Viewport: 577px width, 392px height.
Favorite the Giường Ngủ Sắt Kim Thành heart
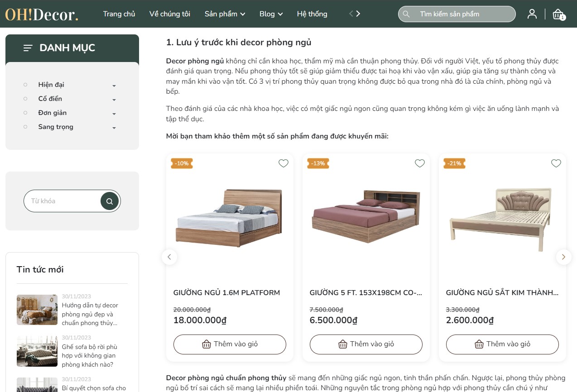556,163
